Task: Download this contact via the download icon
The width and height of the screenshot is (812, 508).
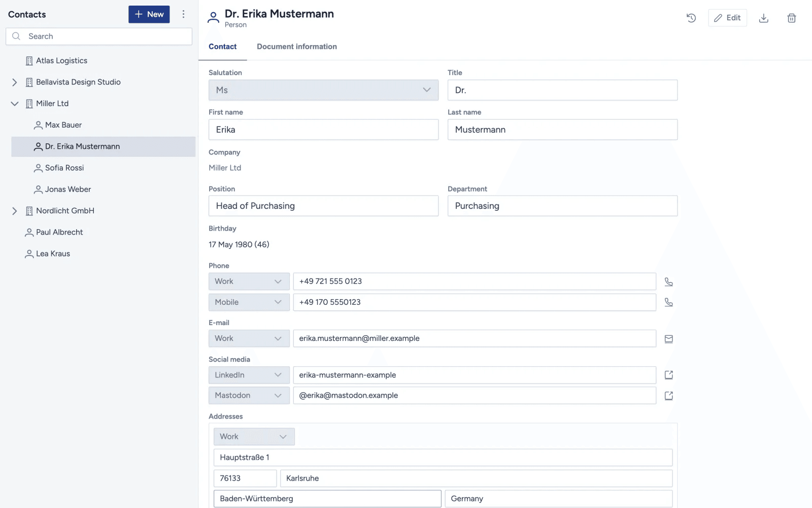Action: pyautogui.click(x=764, y=18)
